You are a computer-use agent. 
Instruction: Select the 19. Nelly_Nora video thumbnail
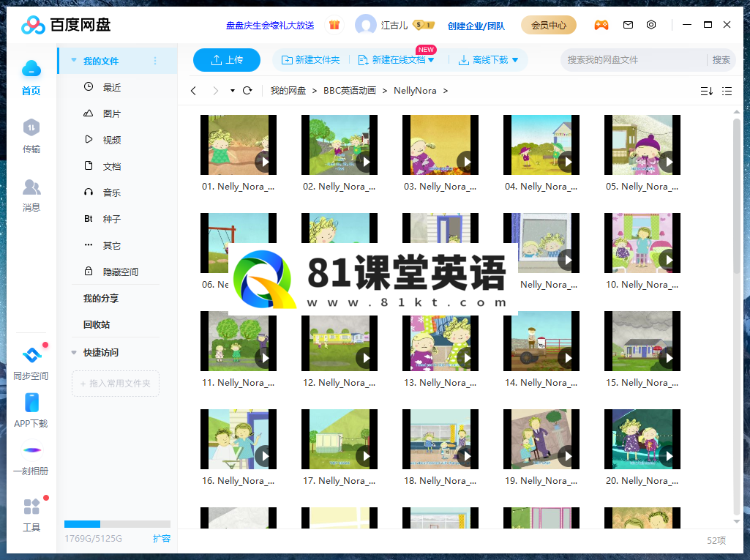click(541, 439)
